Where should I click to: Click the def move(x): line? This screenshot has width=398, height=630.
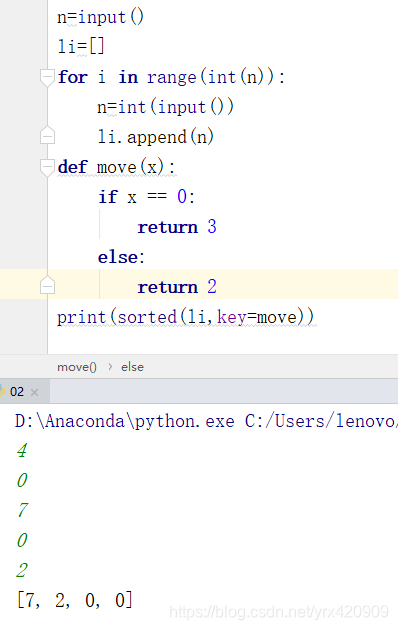[x=116, y=167]
